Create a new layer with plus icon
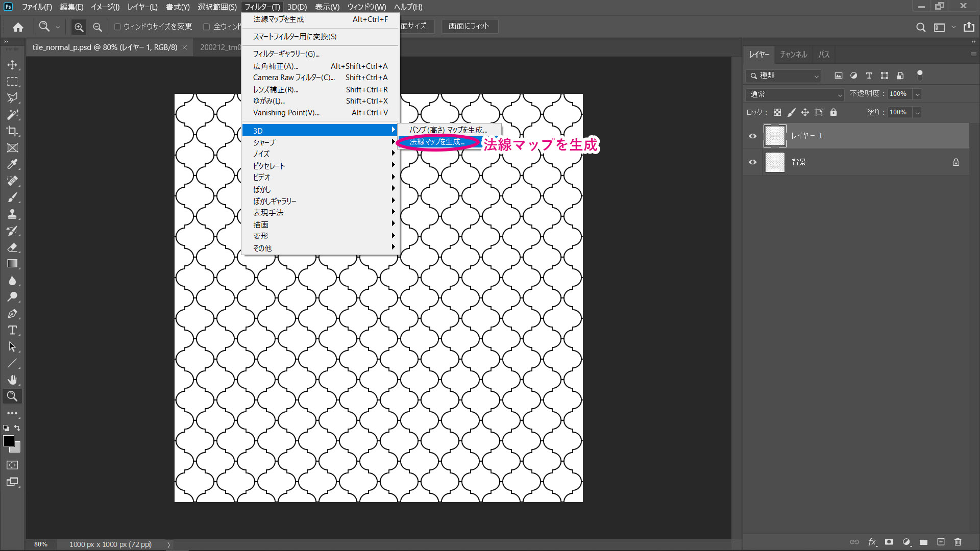Screen dimensions: 980x551 tap(941, 542)
